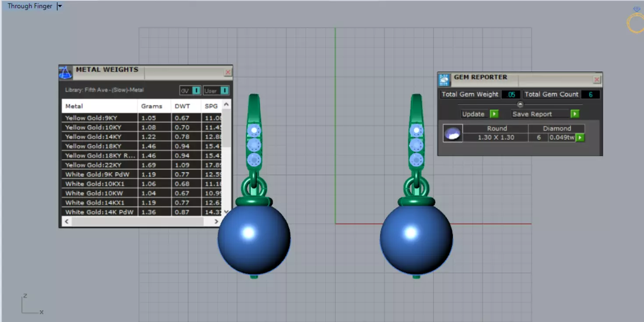The width and height of the screenshot is (644, 322).
Task: Click the metal list's scroll-down arrow
Action: click(226, 211)
